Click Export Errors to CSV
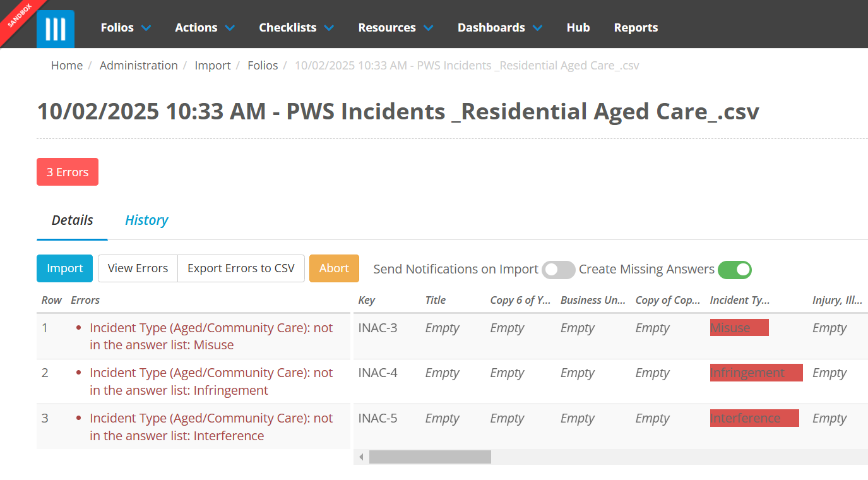The height and width of the screenshot is (480, 868). point(241,268)
